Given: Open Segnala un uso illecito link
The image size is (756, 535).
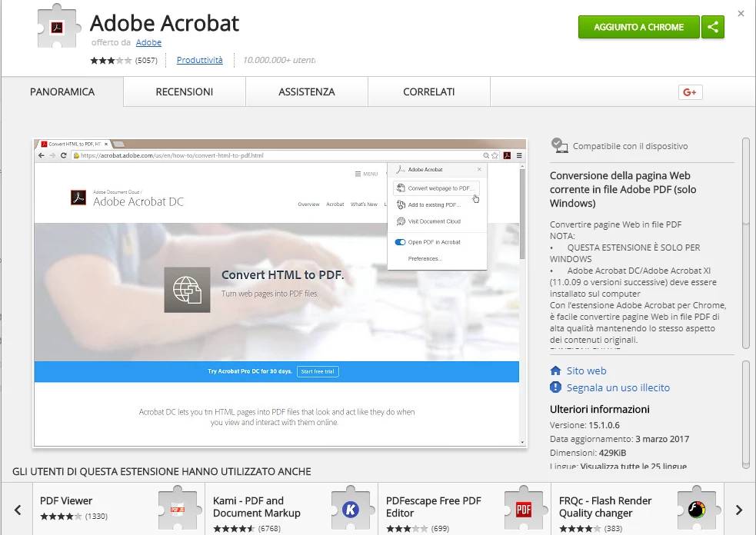Looking at the screenshot, I should click(618, 387).
